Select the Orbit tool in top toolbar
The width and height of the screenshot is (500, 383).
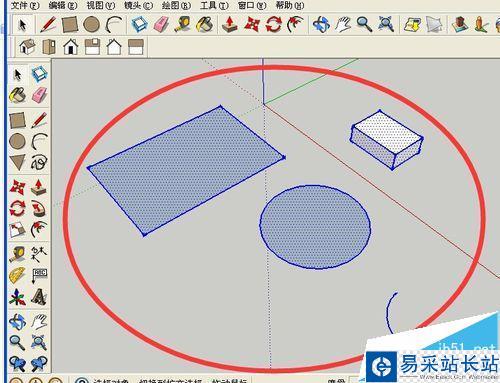click(x=321, y=25)
